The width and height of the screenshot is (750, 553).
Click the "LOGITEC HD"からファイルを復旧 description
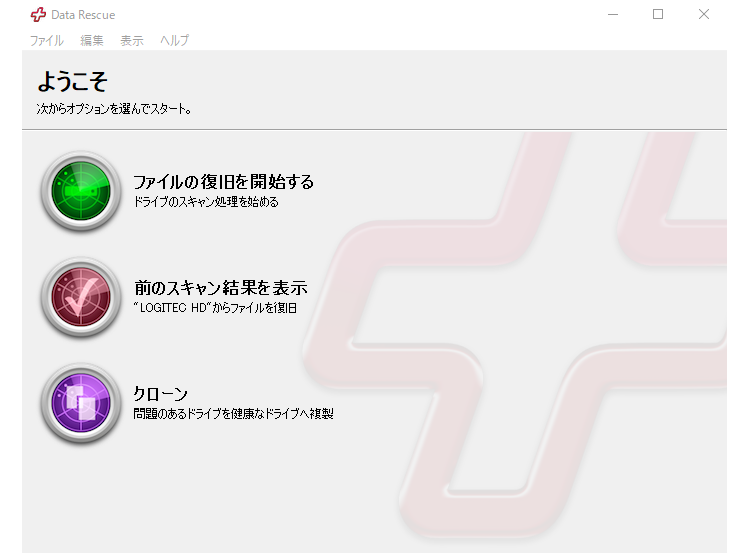215,308
